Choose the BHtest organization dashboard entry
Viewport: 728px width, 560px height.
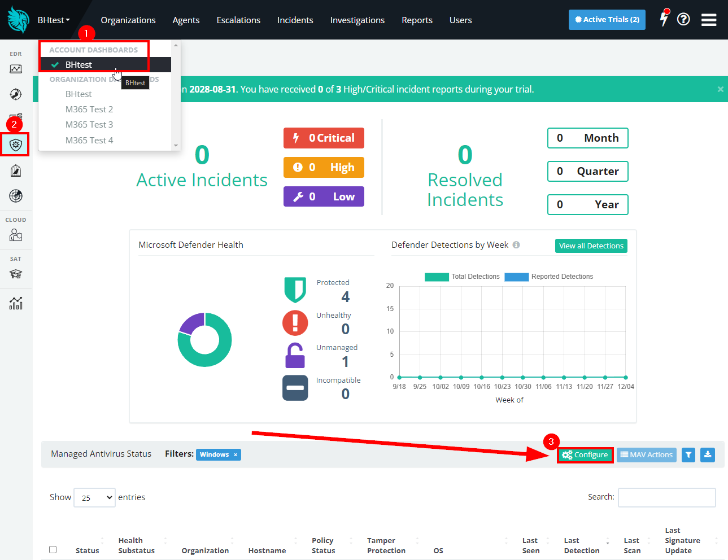coord(79,94)
